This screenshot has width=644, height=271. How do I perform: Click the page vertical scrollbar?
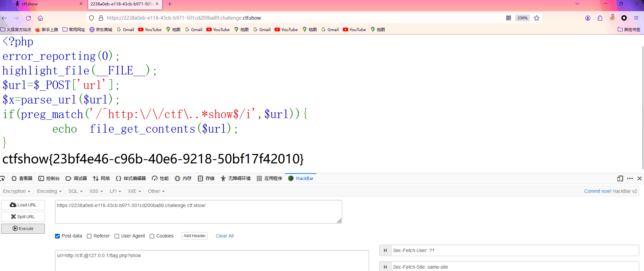click(643, 107)
